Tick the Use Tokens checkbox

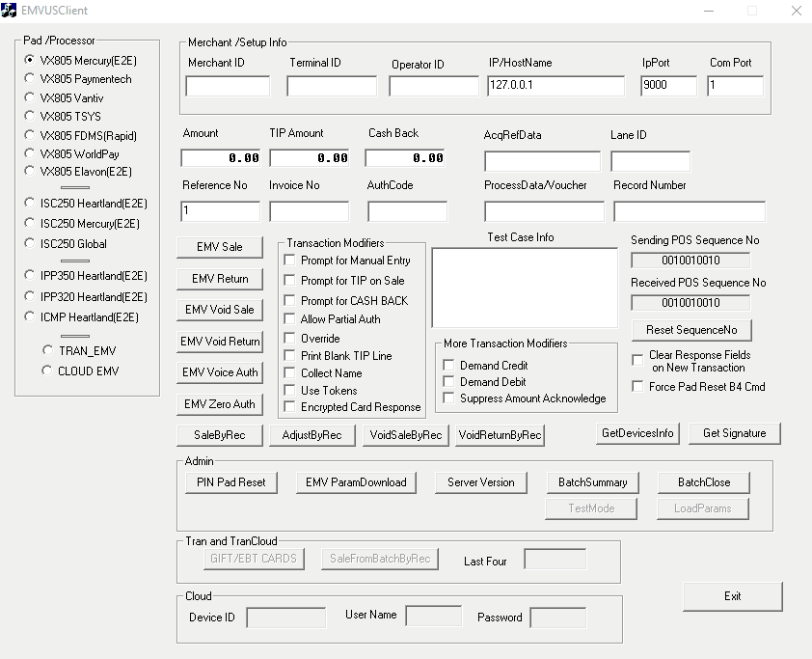click(x=290, y=390)
